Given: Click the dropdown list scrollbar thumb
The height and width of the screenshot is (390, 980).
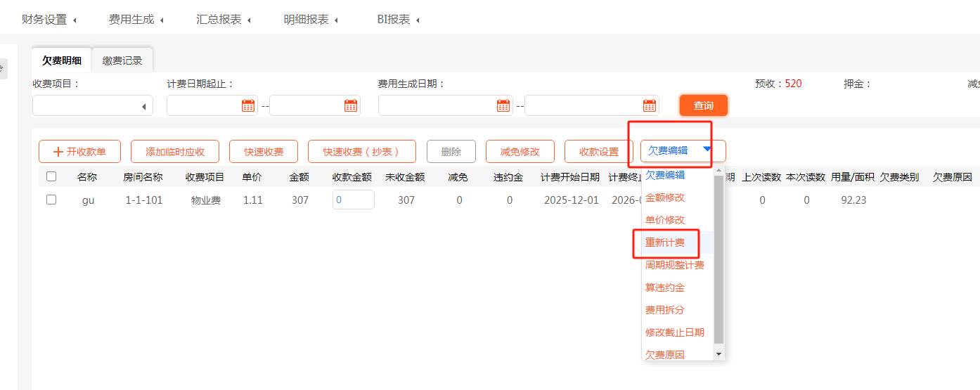Looking at the screenshot, I should pos(718,260).
